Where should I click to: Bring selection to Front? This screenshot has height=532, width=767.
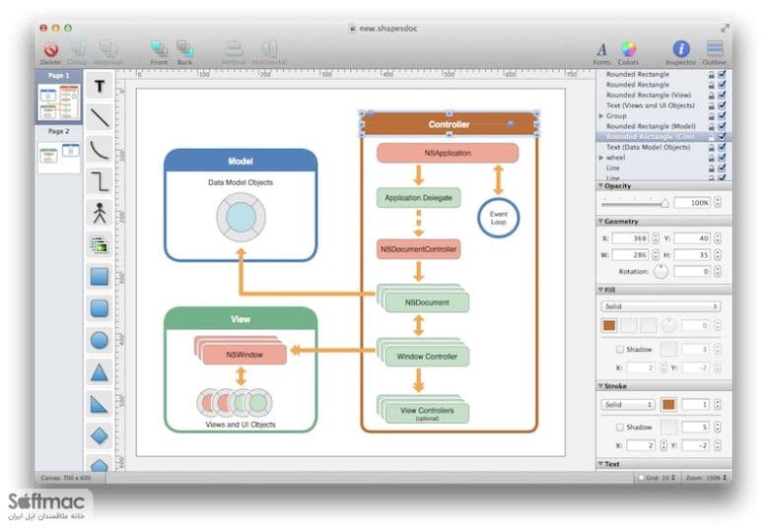pyautogui.click(x=159, y=53)
